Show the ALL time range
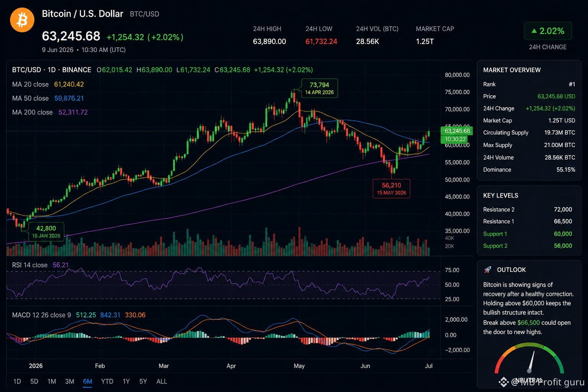 click(x=162, y=381)
